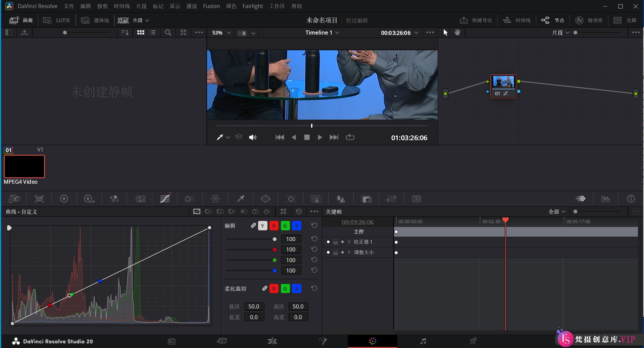Open the Power Window palette
This screenshot has width=644, height=348.
click(265, 199)
